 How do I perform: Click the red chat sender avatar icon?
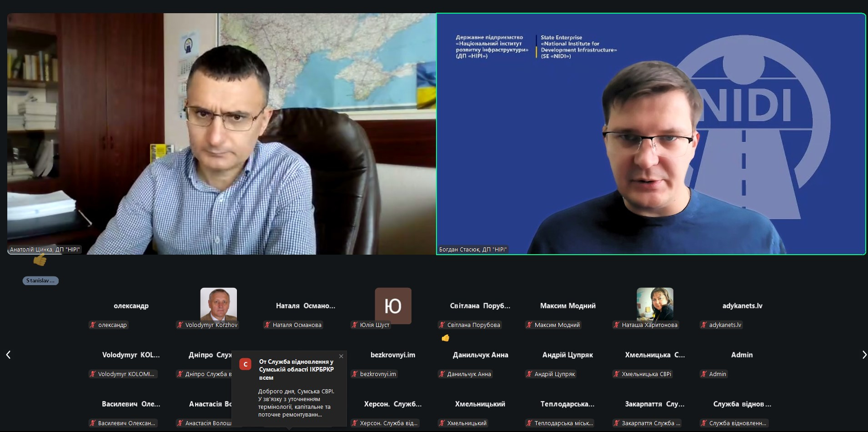point(246,364)
